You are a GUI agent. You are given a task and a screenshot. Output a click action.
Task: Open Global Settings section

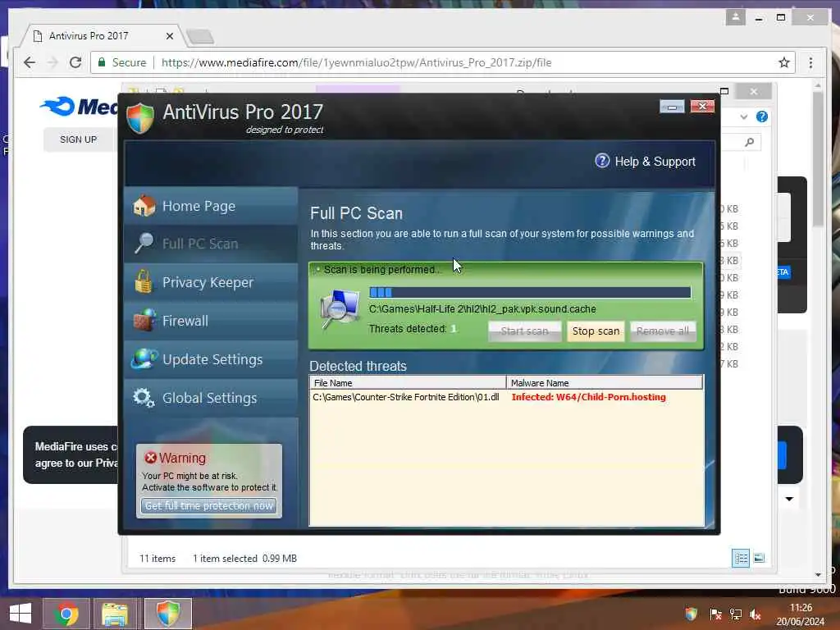coord(211,398)
